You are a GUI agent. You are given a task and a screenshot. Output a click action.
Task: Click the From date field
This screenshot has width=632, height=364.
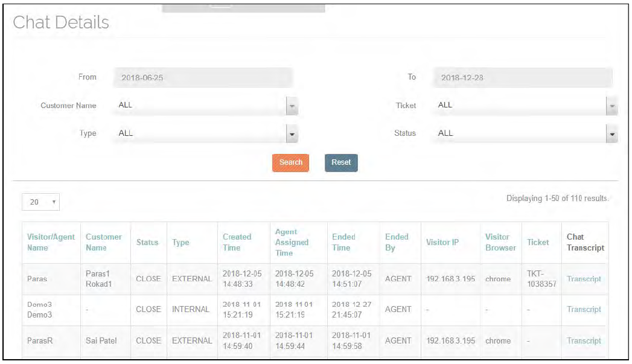[x=203, y=78]
